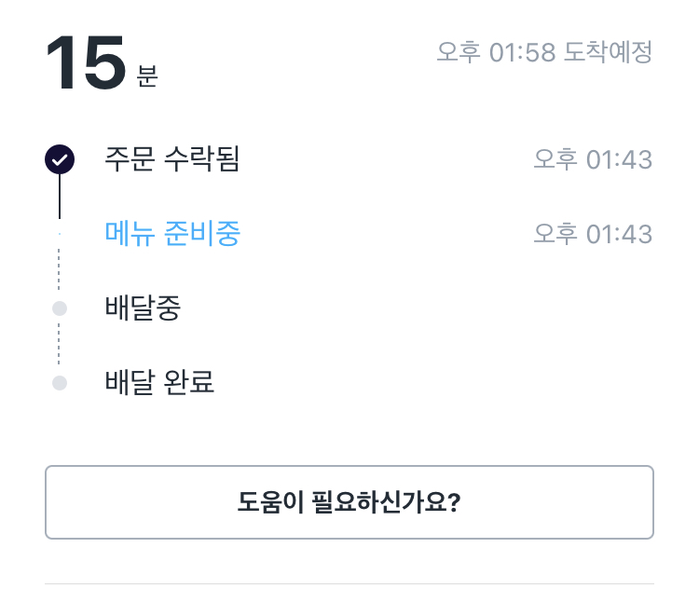Image resolution: width=699 pixels, height=616 pixels.
Task: Select the blue 메뉴 준비중 status step
Action: click(x=172, y=233)
